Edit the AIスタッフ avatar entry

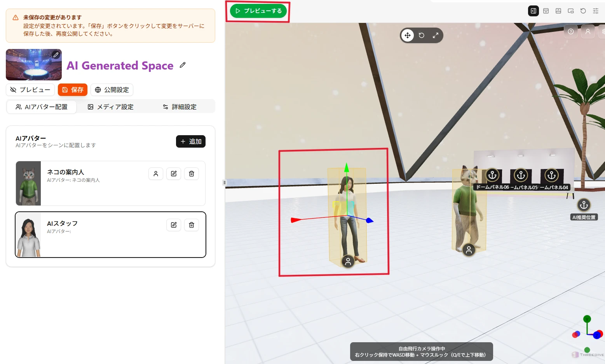click(174, 225)
